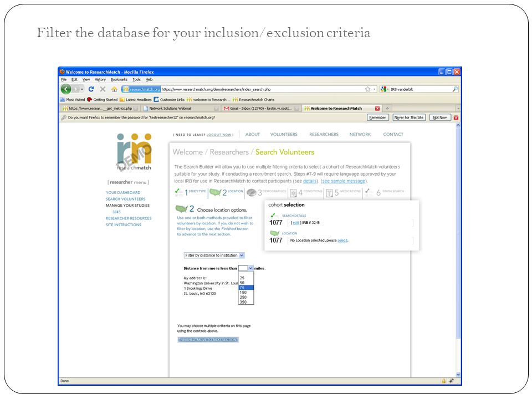Click the 'IRB vanderbilt' search box
The width and height of the screenshot is (532, 399).
click(421, 89)
